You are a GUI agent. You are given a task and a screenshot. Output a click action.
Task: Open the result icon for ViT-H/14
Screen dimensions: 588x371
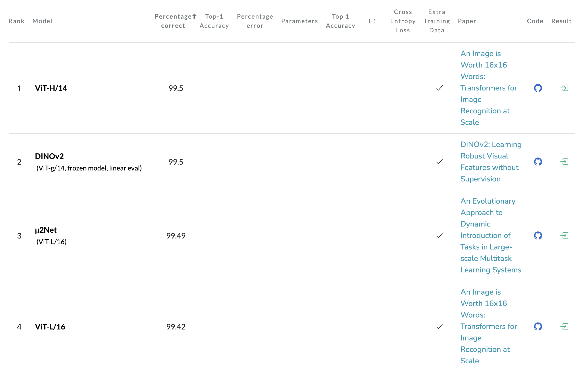564,88
